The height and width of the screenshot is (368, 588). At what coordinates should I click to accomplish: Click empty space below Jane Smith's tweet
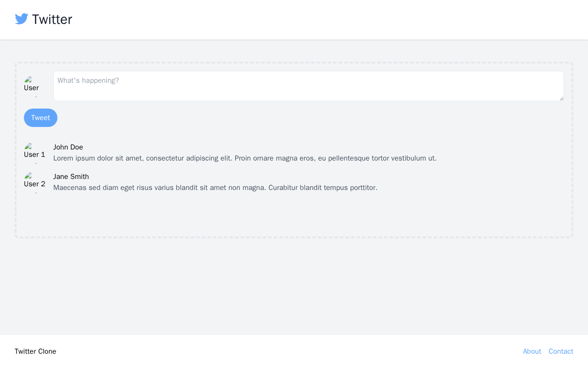point(294,214)
